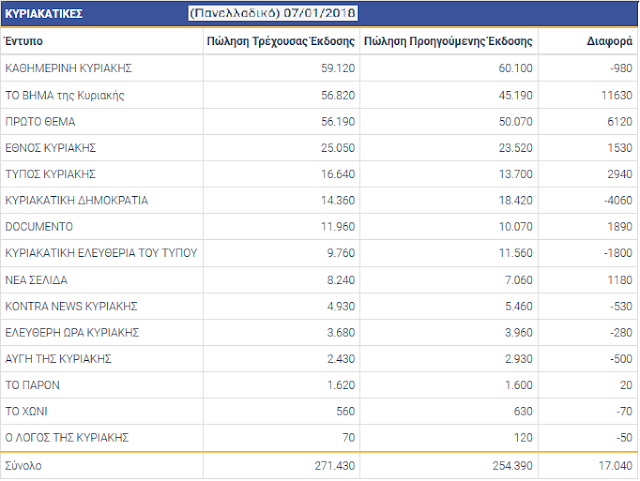This screenshot has width=640, height=481.
Task: Click previous sales value 18.420
Action: [516, 200]
